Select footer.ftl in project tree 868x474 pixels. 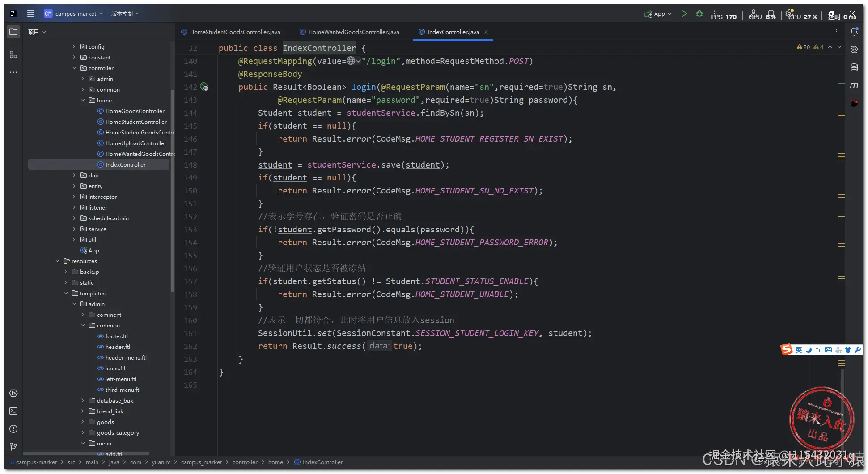112,336
